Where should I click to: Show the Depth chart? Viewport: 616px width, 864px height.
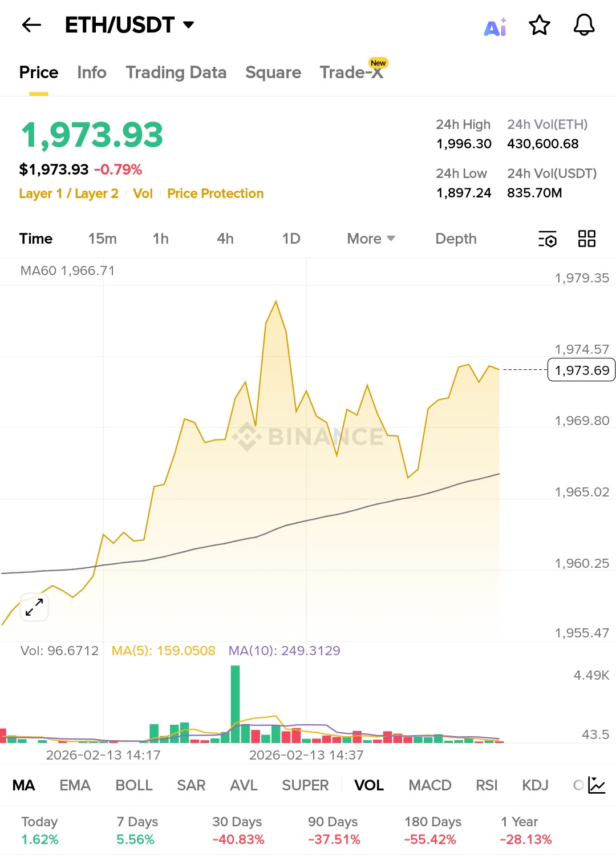456,239
